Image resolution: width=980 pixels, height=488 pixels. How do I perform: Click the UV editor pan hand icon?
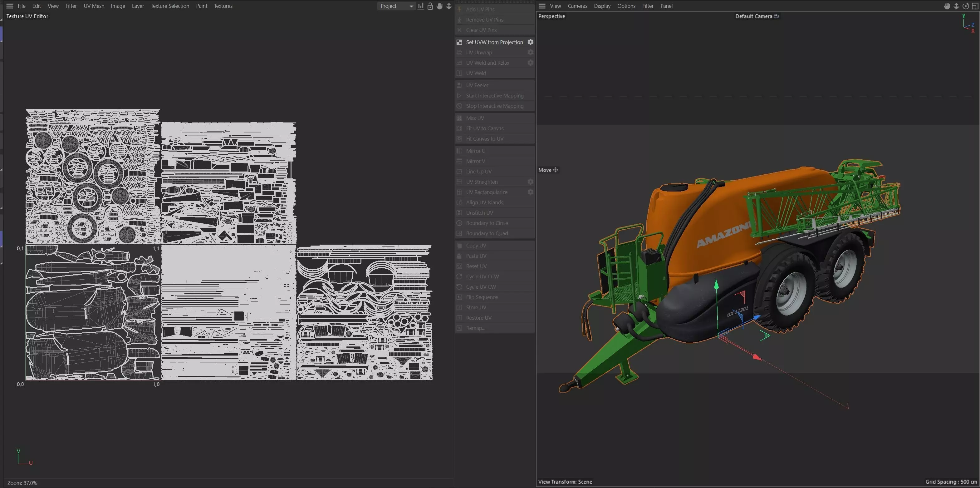pos(439,6)
